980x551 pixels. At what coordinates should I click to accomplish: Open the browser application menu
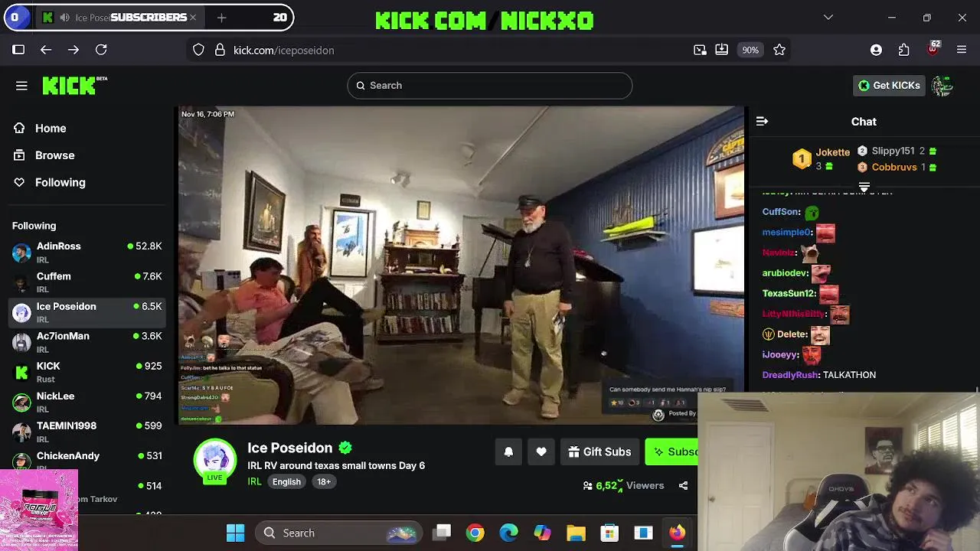click(962, 50)
